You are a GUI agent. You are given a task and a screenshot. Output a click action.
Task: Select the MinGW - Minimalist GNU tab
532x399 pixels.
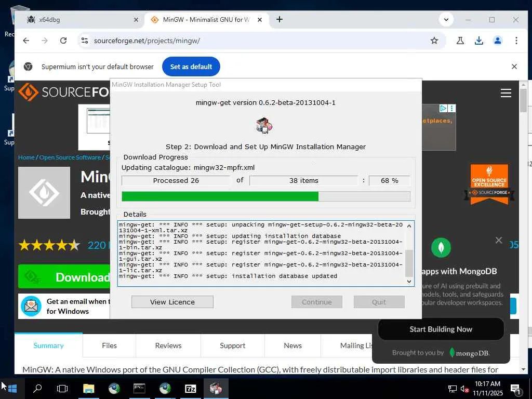pos(207,20)
